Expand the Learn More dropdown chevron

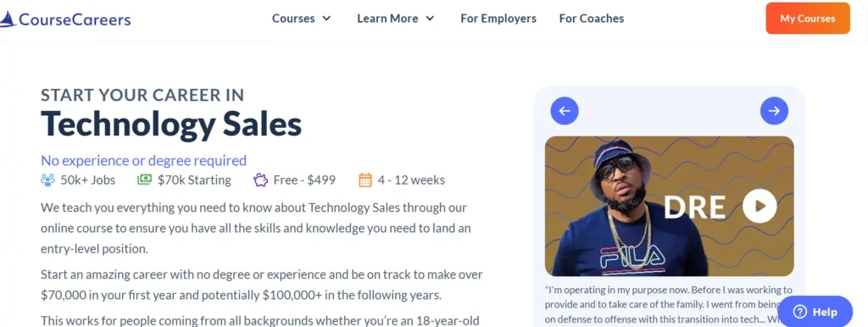[430, 19]
